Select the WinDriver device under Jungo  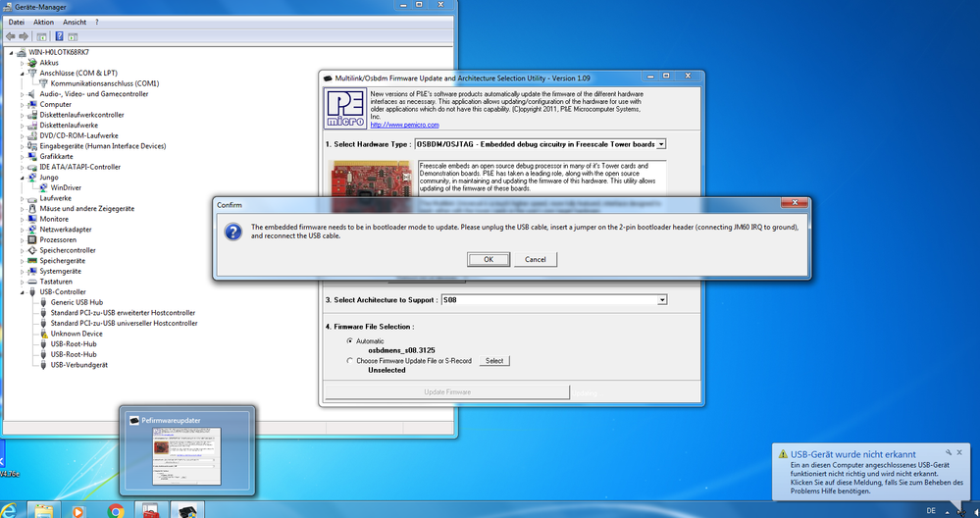coord(66,187)
